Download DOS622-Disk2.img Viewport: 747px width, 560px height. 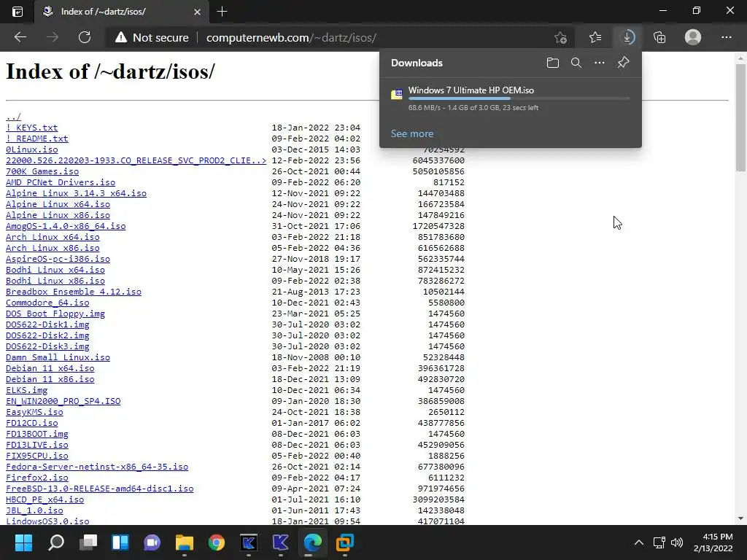47,335
